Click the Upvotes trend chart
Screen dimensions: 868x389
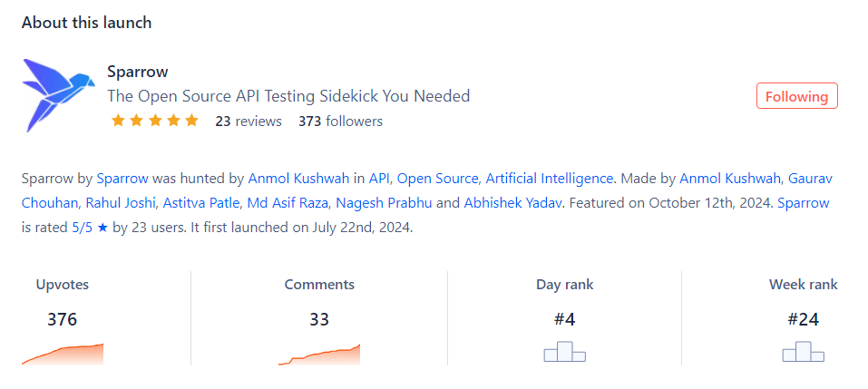(63, 355)
